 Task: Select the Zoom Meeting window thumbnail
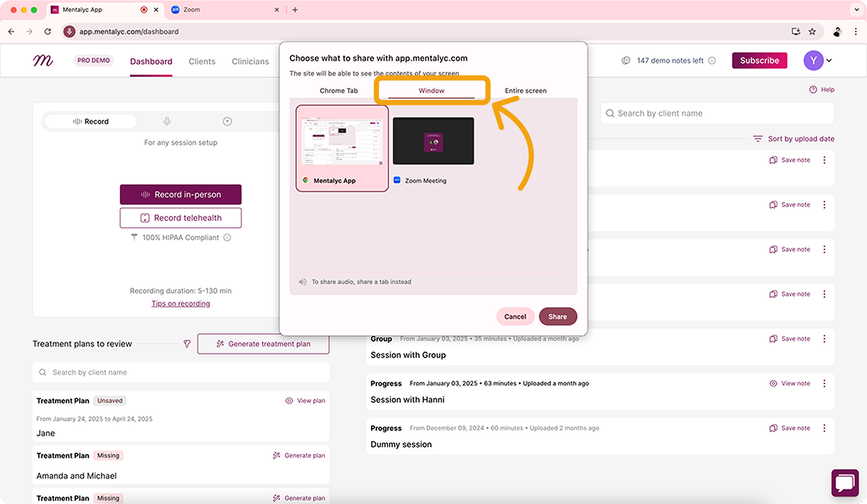[433, 150]
